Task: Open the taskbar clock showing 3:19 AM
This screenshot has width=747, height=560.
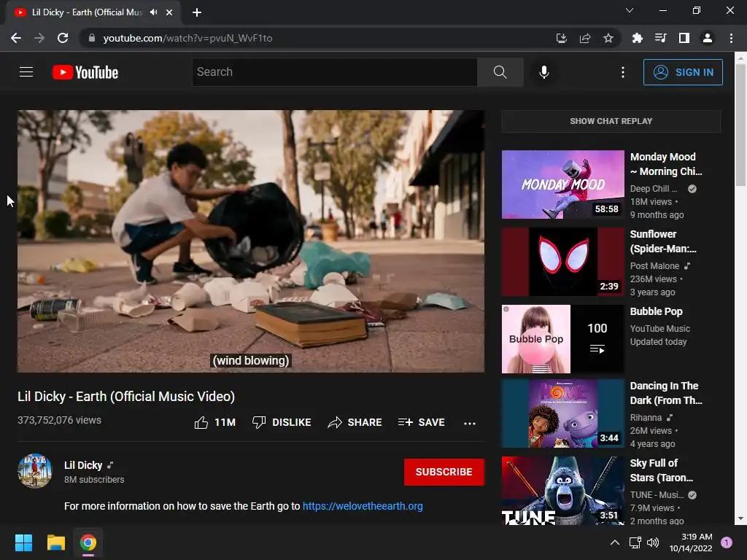Action: click(691, 542)
